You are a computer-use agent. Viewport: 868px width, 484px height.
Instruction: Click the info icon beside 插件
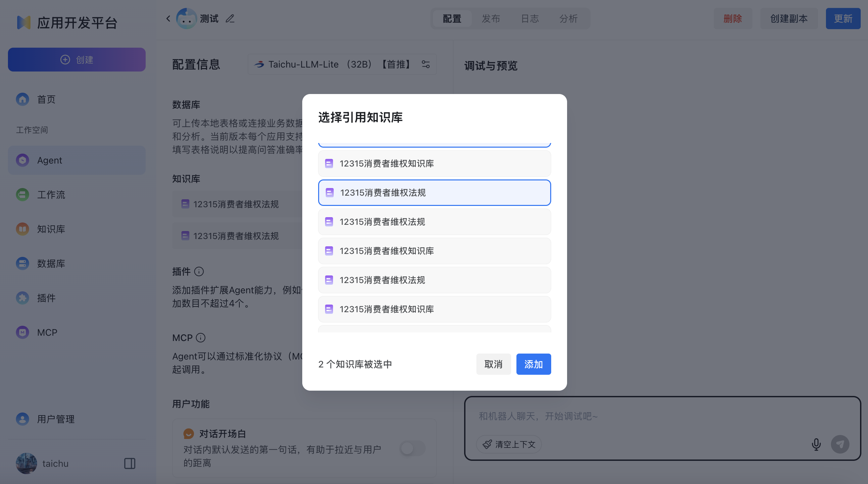[x=199, y=271]
